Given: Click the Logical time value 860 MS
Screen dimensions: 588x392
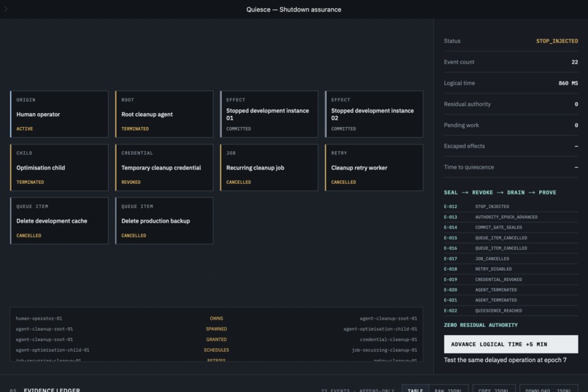Looking at the screenshot, I should [x=568, y=83].
